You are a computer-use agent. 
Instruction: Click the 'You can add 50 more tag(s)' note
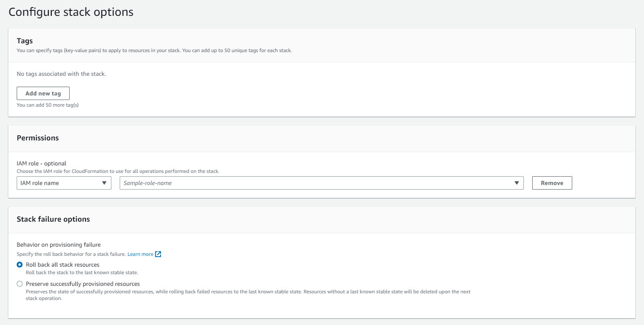(48, 105)
